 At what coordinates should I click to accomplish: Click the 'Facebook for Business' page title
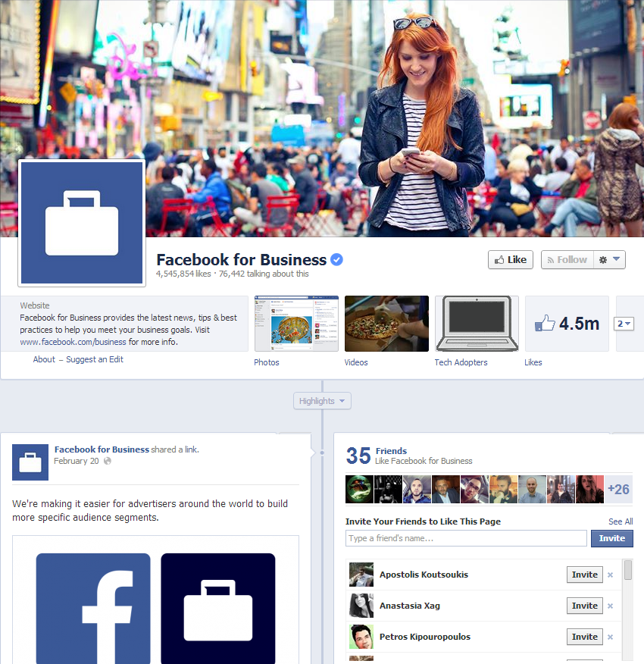tap(242, 259)
